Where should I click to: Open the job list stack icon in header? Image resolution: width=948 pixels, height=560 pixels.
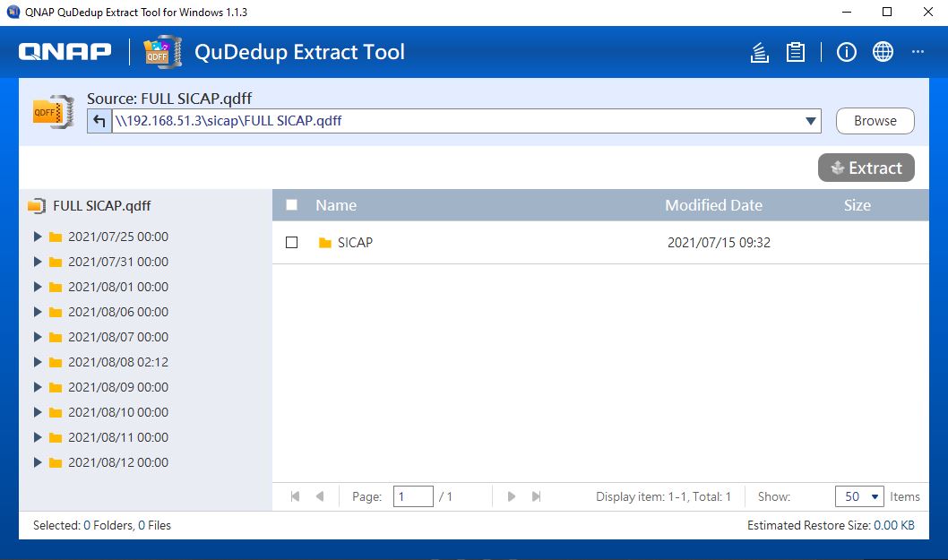tap(759, 53)
